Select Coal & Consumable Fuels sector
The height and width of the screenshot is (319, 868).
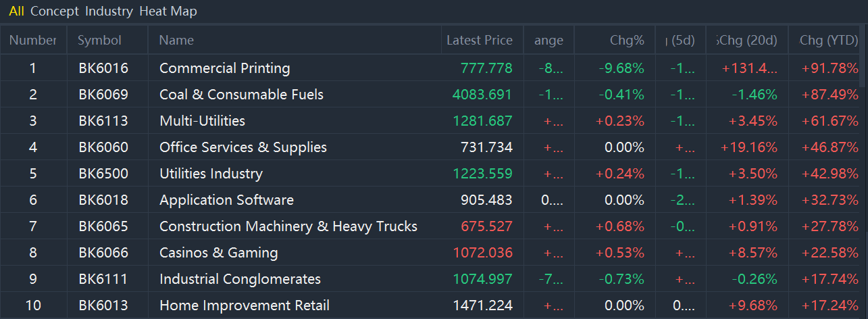point(241,95)
